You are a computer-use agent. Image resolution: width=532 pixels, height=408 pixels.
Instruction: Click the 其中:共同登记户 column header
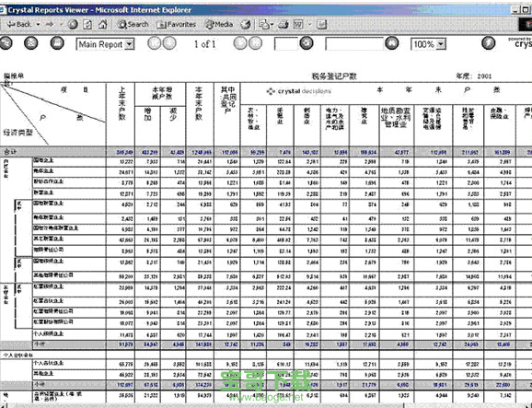click(x=227, y=99)
